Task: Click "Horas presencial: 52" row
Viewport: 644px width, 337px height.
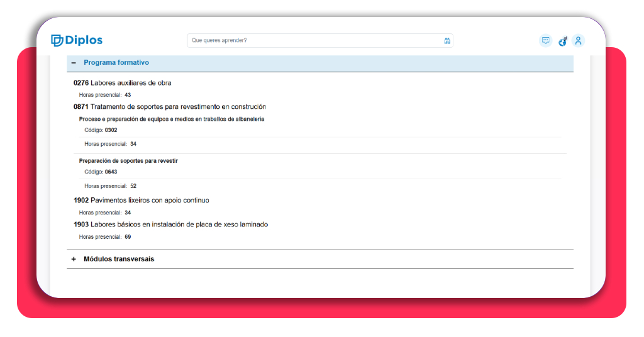Action: 111,186
